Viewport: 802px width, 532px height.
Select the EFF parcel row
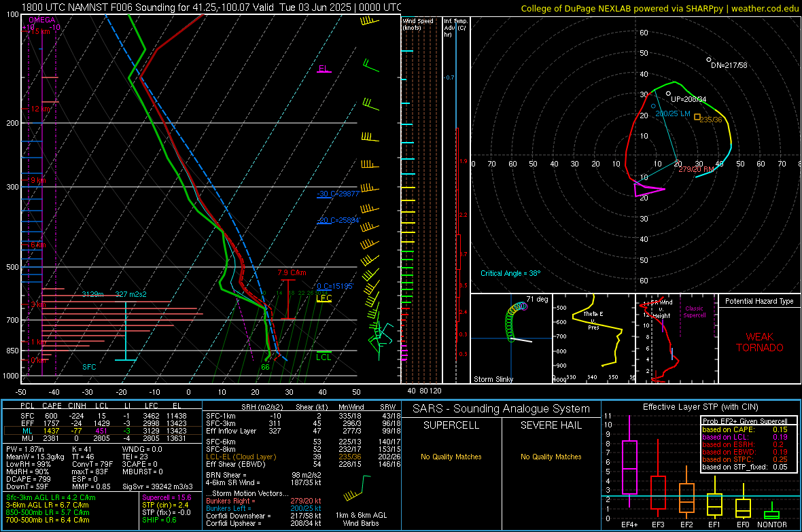click(103, 423)
